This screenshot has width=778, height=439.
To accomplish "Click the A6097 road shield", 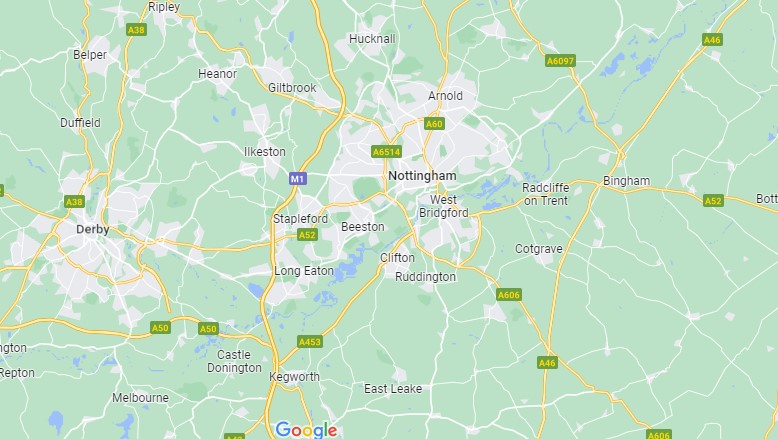I will coord(560,61).
